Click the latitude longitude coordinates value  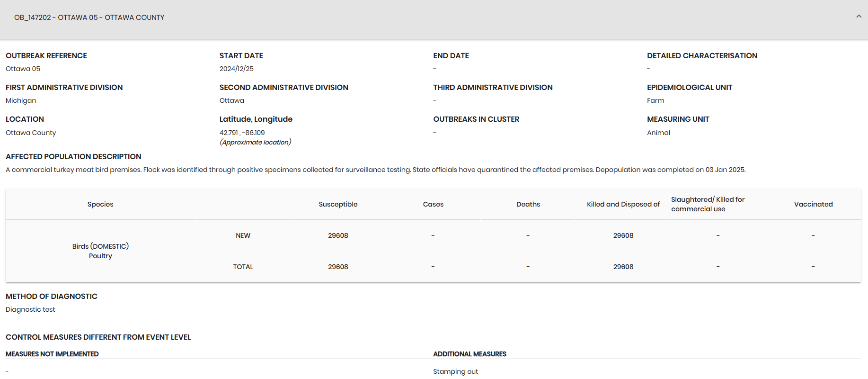click(x=242, y=133)
